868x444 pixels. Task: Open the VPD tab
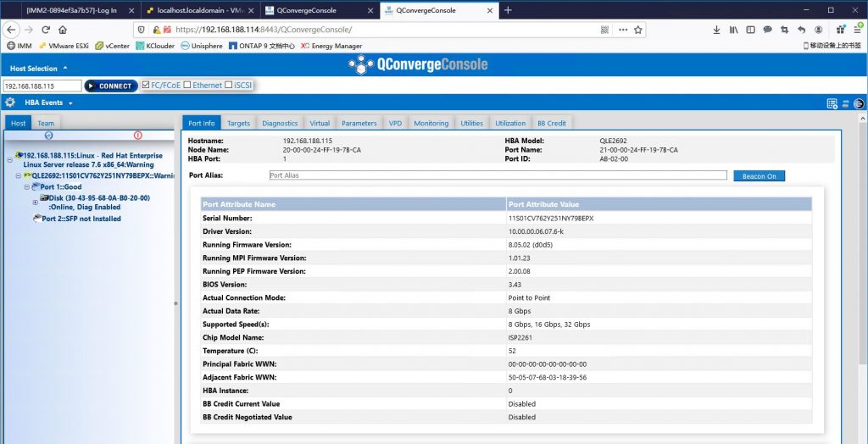[x=395, y=123]
